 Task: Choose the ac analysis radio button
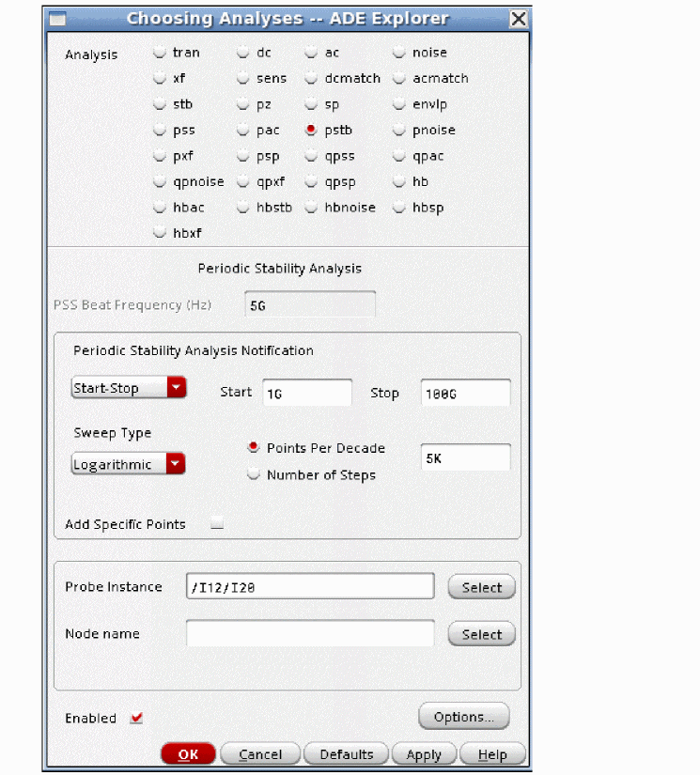311,52
